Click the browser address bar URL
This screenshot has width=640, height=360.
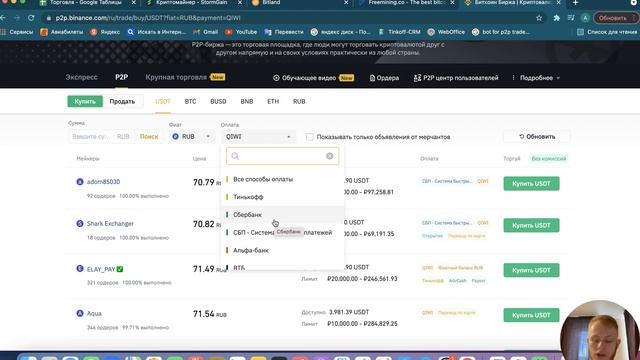[x=148, y=18]
